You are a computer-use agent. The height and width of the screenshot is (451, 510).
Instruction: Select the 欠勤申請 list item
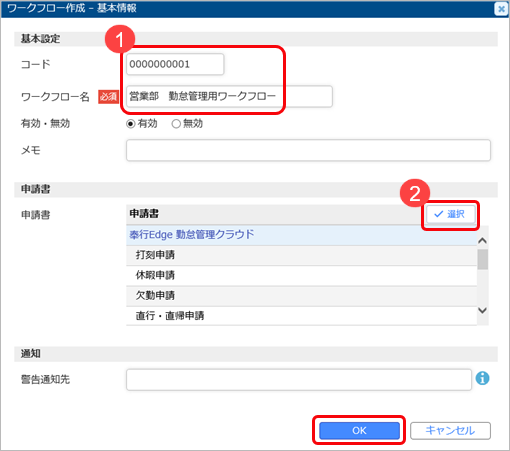tap(302, 296)
